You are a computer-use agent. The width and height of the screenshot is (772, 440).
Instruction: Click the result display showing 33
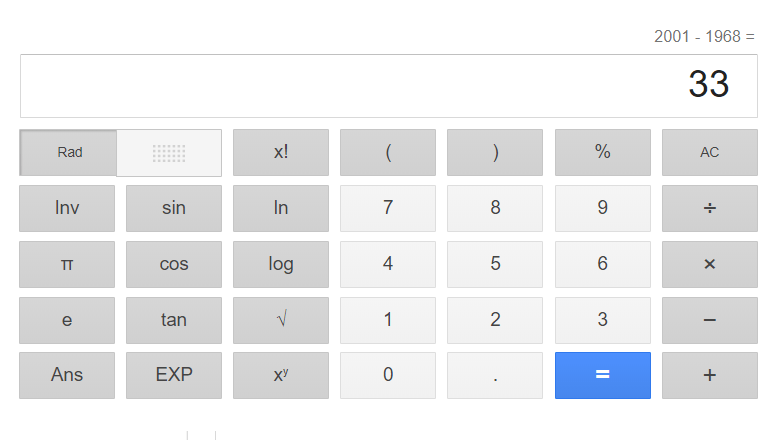387,86
